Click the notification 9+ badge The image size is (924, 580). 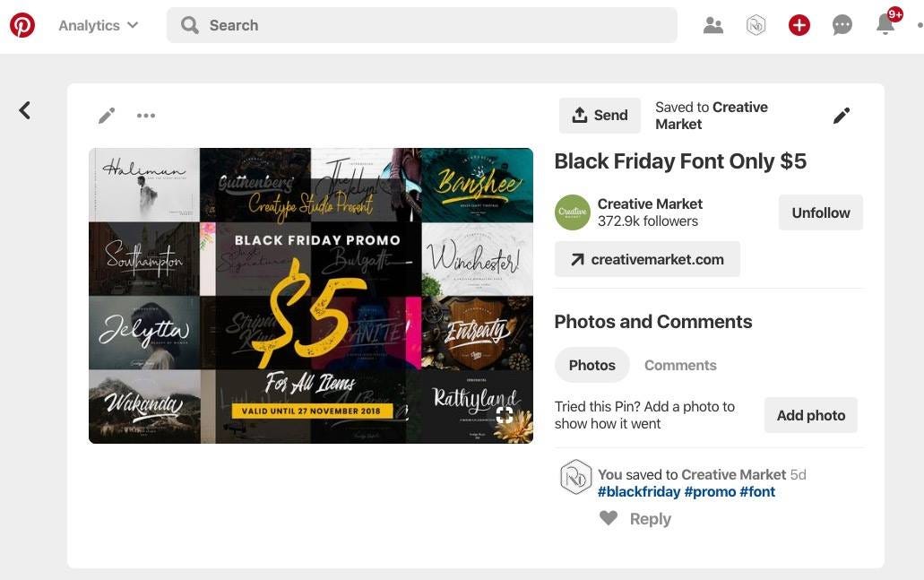click(895, 14)
